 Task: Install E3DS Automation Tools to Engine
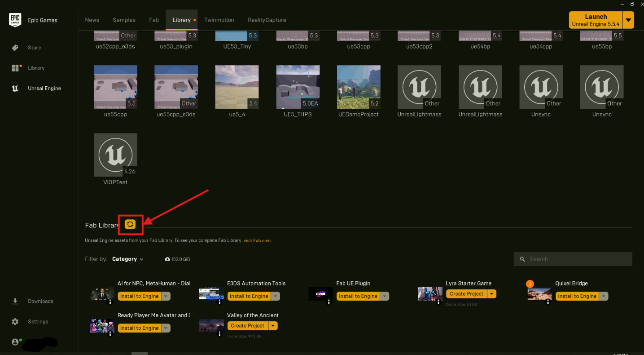(249, 296)
